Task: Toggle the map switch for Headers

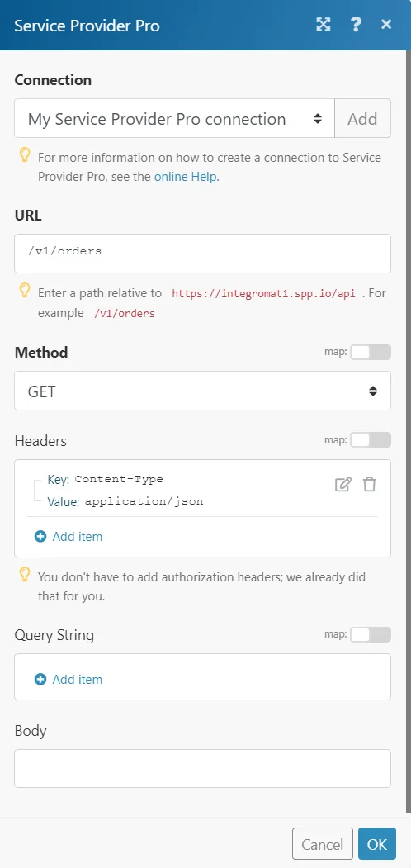Action: (x=370, y=440)
